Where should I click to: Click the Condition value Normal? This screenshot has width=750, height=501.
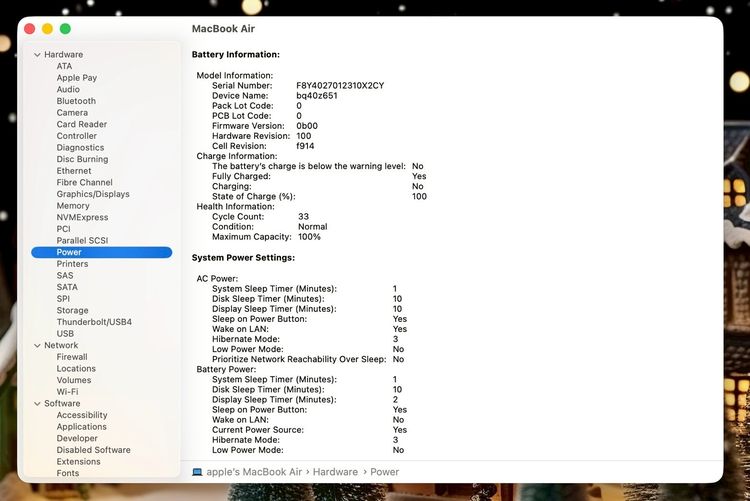(313, 226)
